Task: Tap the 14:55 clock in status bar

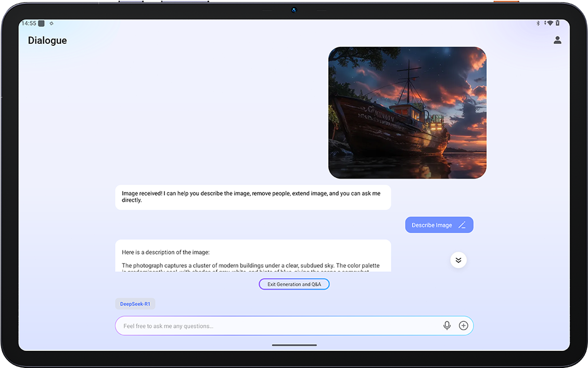Action: point(29,23)
